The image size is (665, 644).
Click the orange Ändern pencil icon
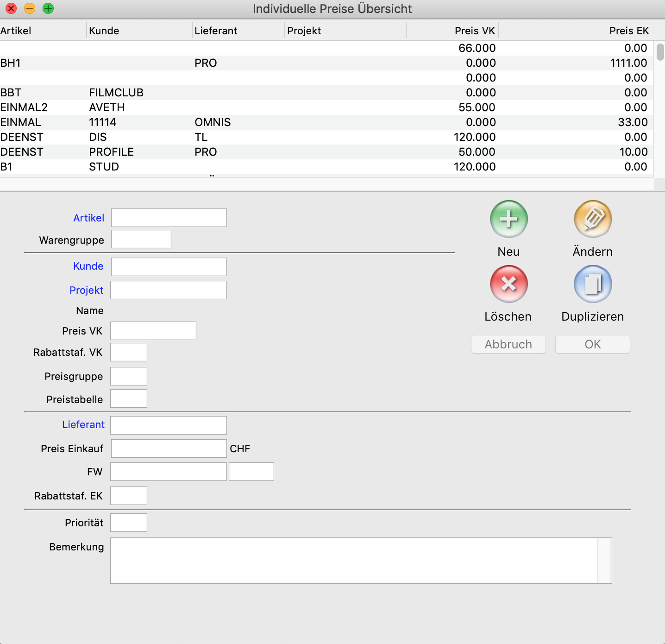click(x=593, y=219)
